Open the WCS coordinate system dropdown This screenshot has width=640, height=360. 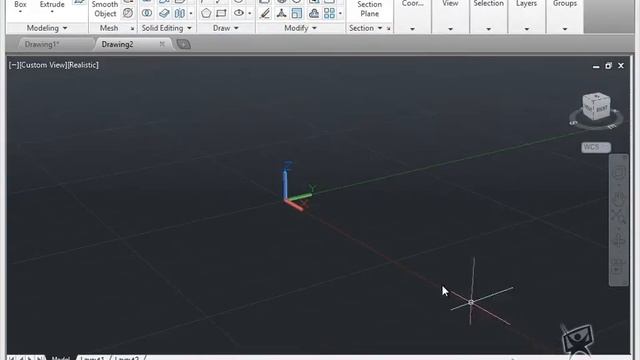click(x=596, y=147)
